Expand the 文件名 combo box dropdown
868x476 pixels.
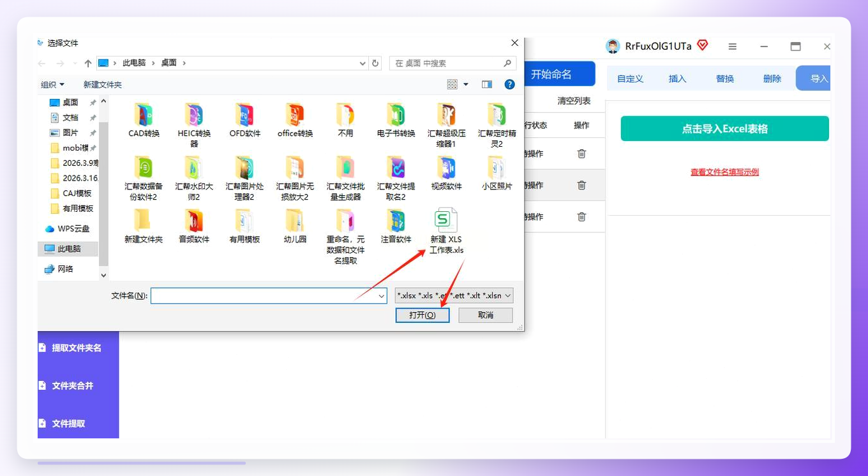click(382, 296)
